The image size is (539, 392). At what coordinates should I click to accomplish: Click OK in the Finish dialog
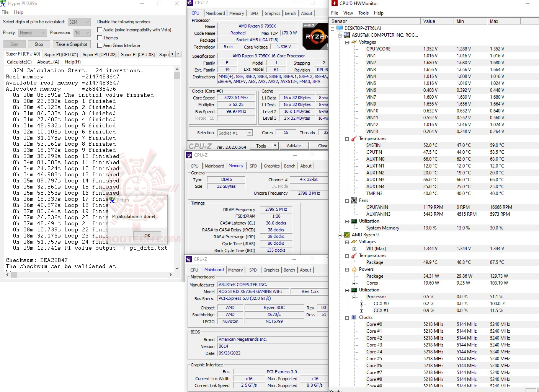[147, 236]
